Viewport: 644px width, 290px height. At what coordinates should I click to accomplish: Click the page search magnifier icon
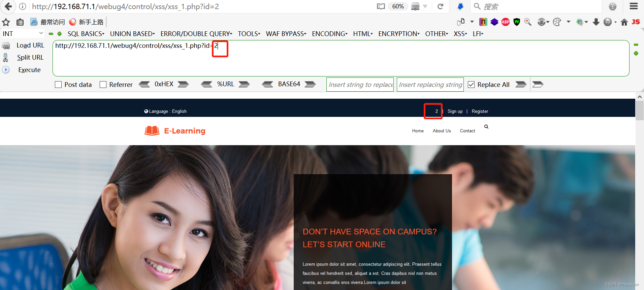486,127
